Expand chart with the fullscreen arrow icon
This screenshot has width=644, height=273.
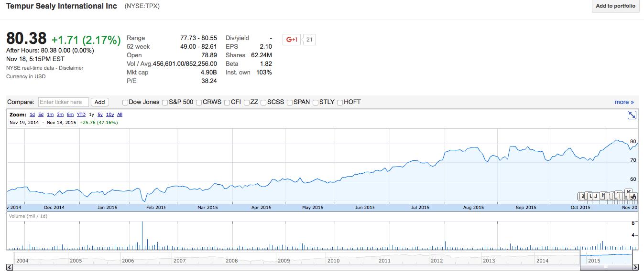632,115
